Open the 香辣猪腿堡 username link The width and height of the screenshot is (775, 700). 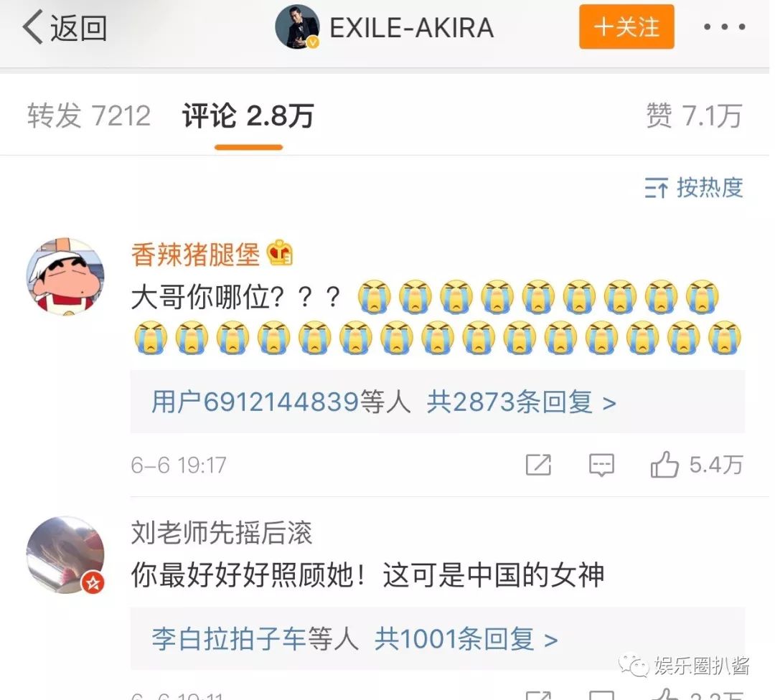coord(195,255)
